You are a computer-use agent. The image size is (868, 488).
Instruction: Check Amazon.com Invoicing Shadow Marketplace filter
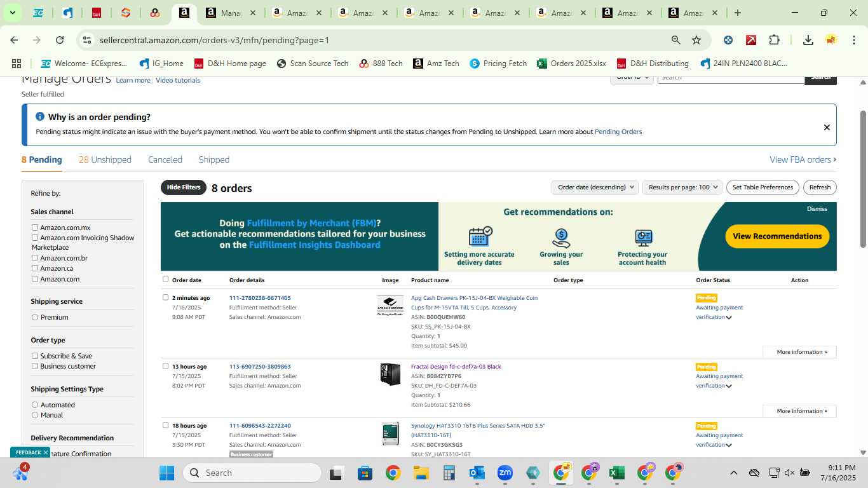click(x=35, y=238)
